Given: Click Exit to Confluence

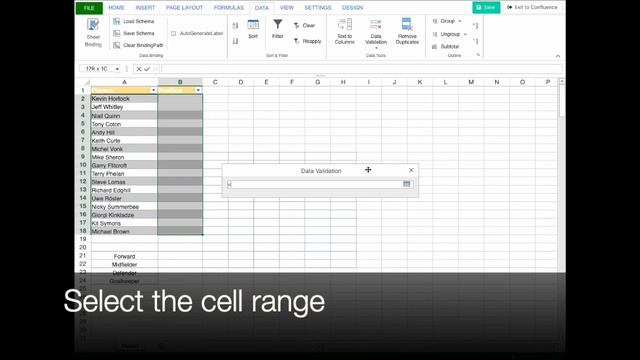Looking at the screenshot, I should (532, 7).
